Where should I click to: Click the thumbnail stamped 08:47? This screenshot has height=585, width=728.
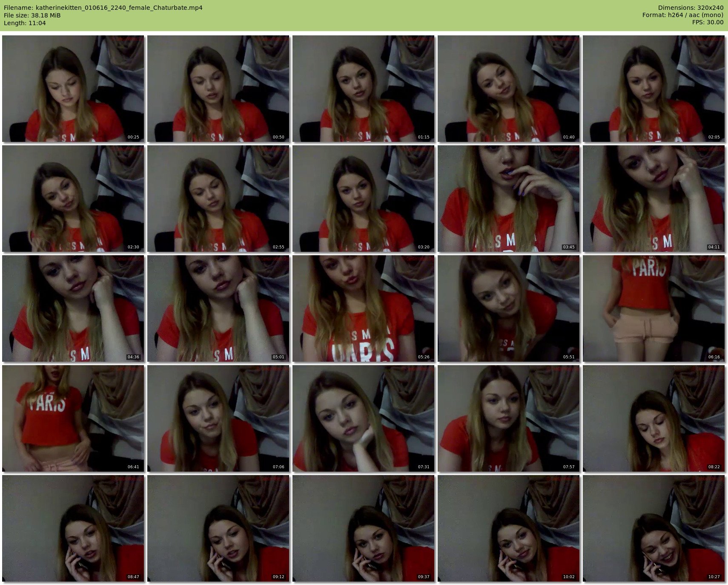[x=73, y=528]
